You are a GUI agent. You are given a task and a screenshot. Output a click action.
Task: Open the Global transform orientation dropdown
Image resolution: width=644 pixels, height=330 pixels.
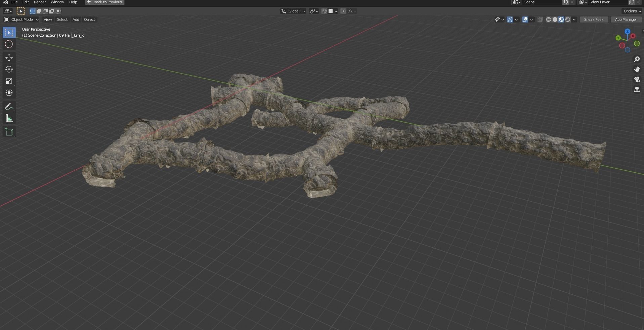coord(293,11)
